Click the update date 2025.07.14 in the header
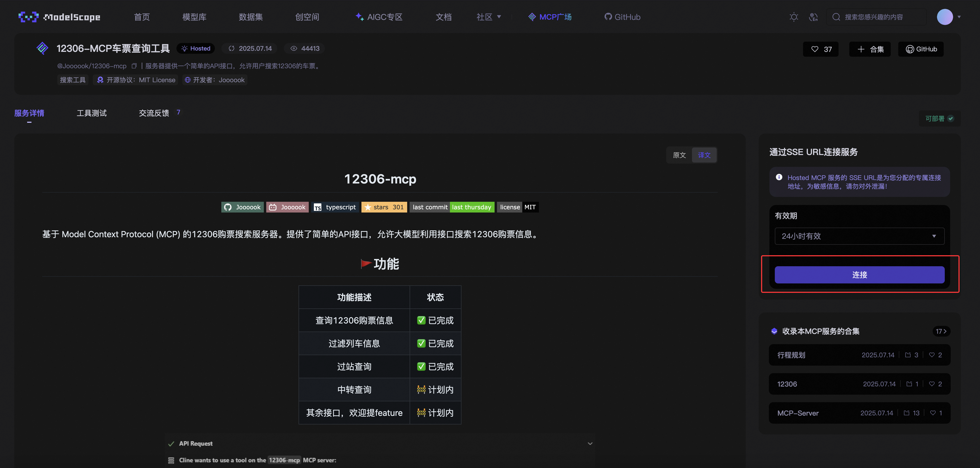 (250, 48)
